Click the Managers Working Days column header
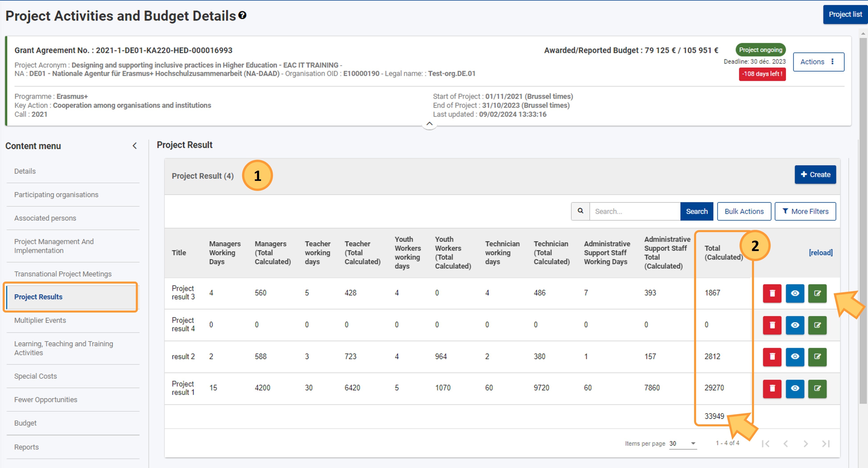Viewport: 868px width, 468px height. pos(225,253)
